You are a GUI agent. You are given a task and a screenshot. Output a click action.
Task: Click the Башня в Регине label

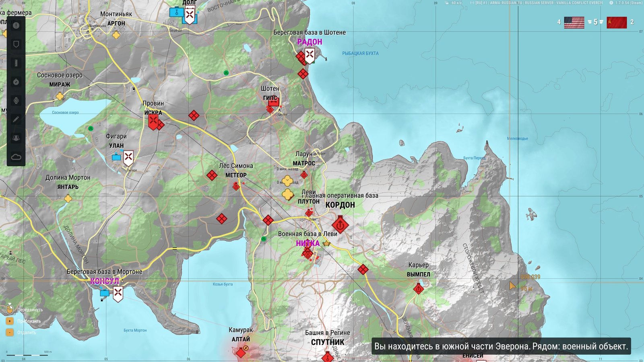pyautogui.click(x=327, y=333)
